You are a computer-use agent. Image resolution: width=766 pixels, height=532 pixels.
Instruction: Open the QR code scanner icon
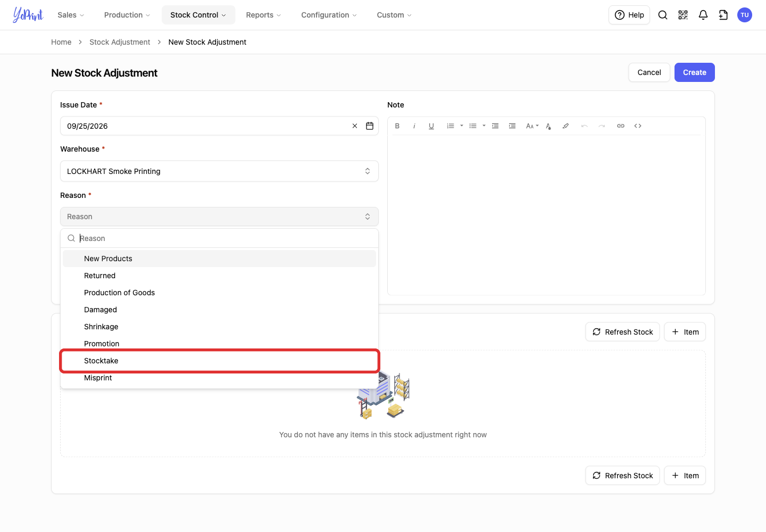coord(683,15)
